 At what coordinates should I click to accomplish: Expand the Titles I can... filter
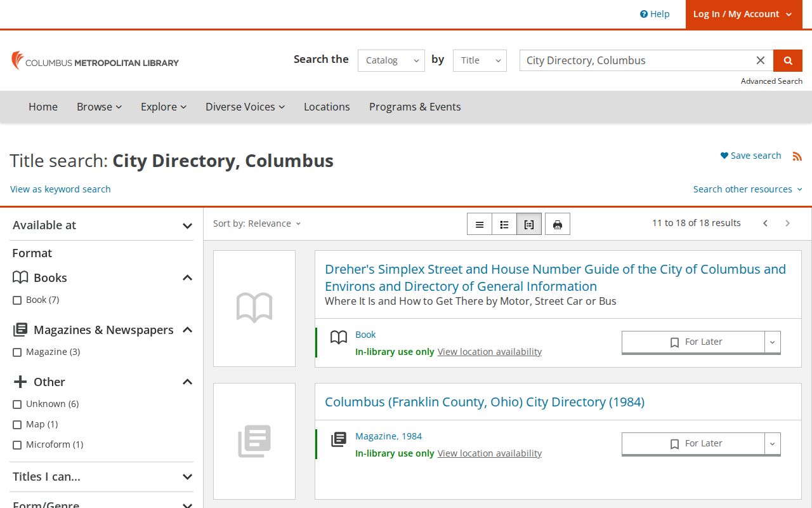point(102,477)
